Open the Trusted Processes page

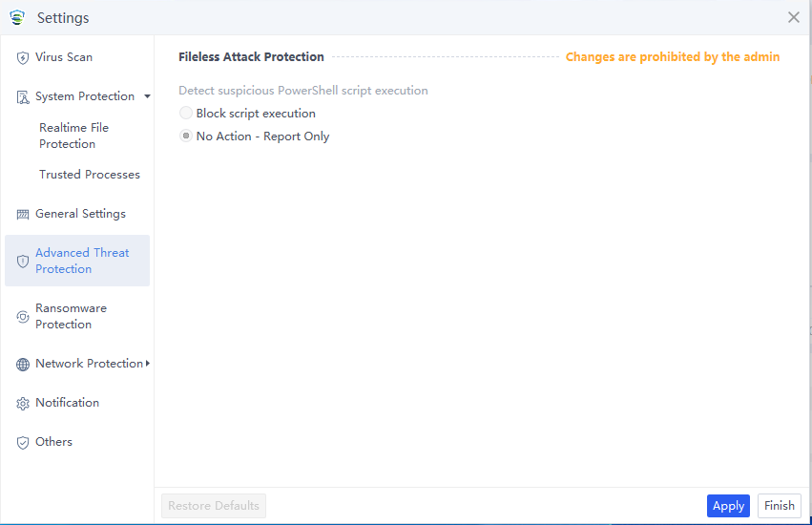point(90,175)
